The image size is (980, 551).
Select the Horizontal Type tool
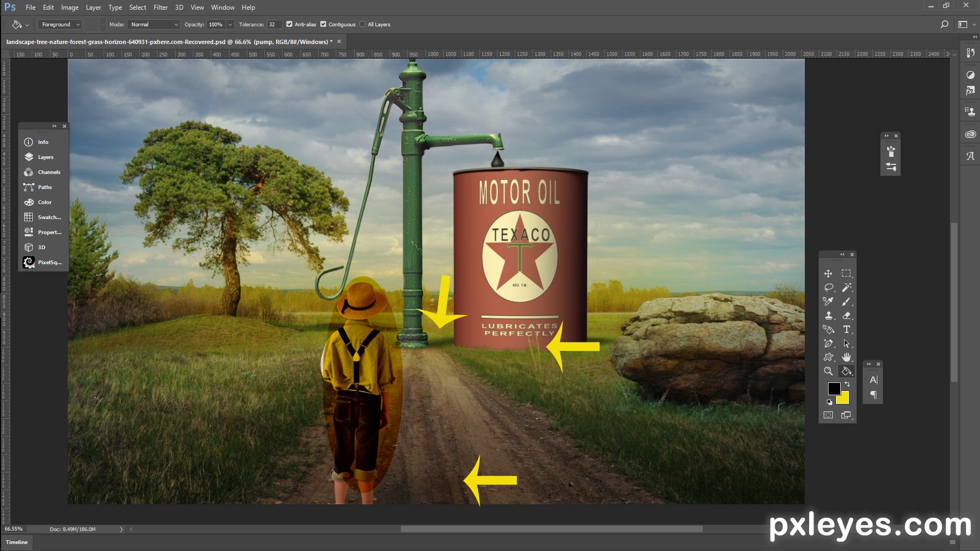click(x=846, y=329)
